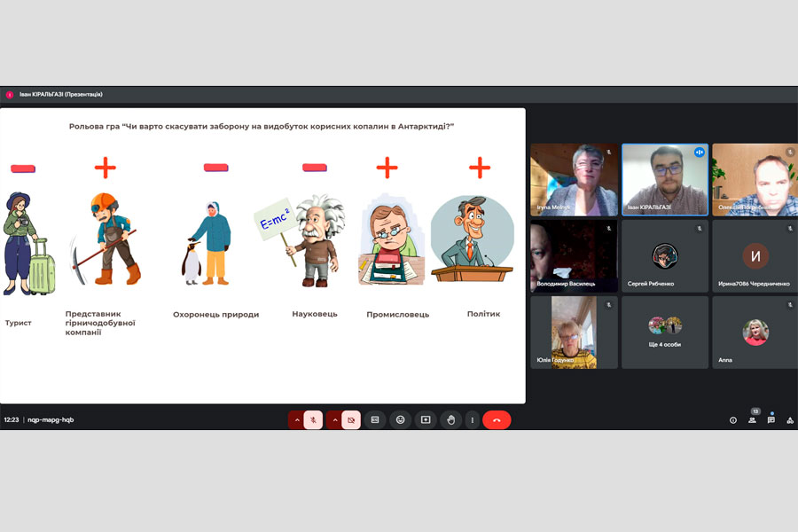This screenshot has width=798, height=532.
Task: Click the miner character image
Action: 106,239
